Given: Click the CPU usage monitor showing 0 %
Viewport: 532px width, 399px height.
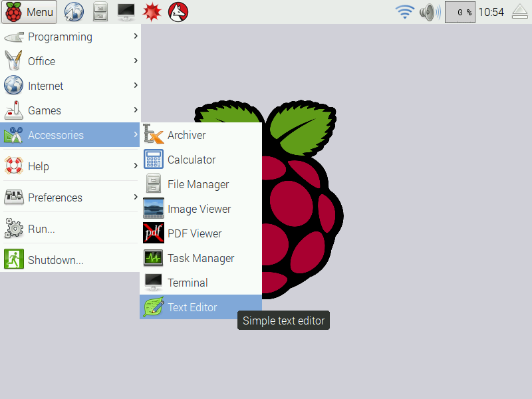Looking at the screenshot, I should point(460,12).
